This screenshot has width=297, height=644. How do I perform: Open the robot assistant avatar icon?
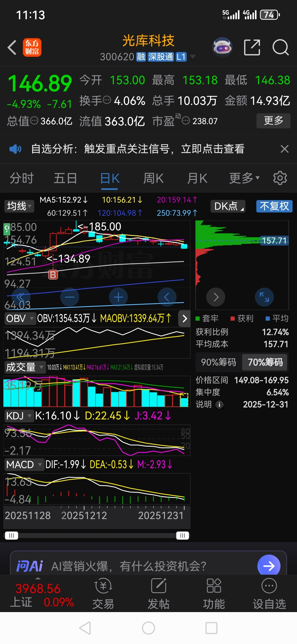click(222, 47)
